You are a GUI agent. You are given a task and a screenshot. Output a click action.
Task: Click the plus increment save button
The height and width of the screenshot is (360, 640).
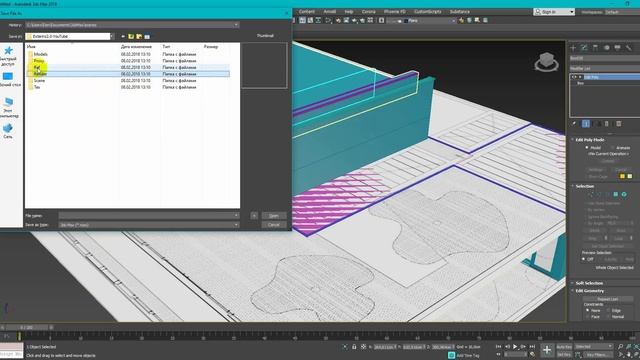click(254, 216)
